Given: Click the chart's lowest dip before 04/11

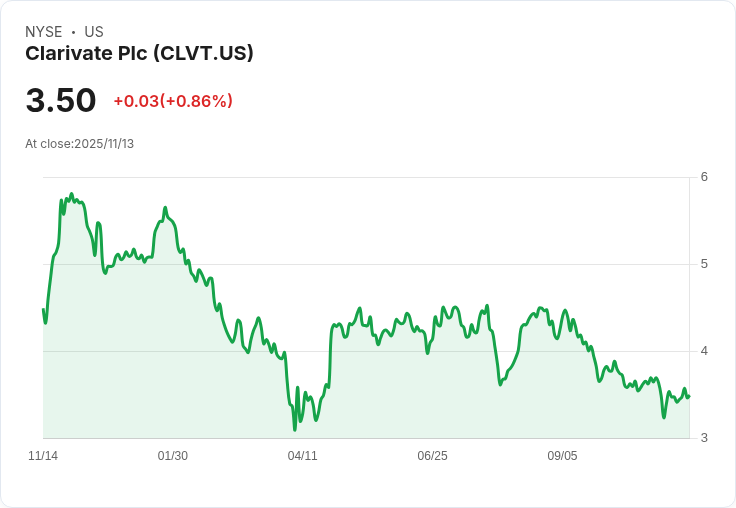Looking at the screenshot, I should 295,429.
